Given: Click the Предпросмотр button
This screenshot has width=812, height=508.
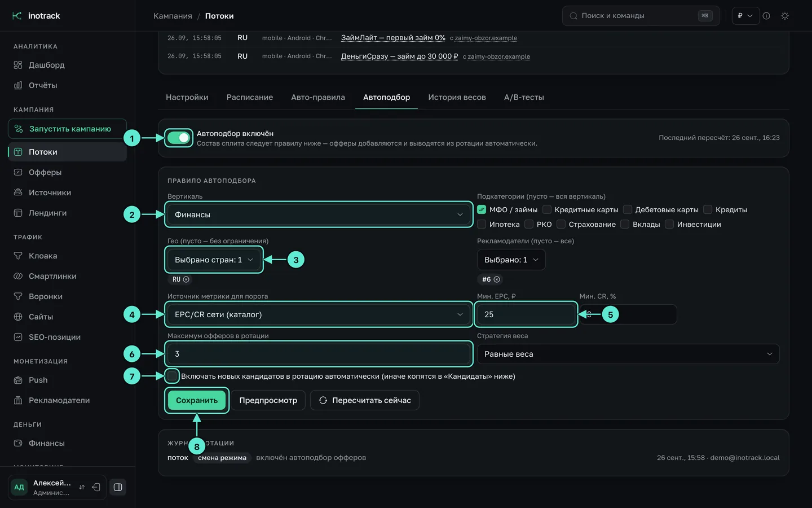Looking at the screenshot, I should tap(268, 400).
